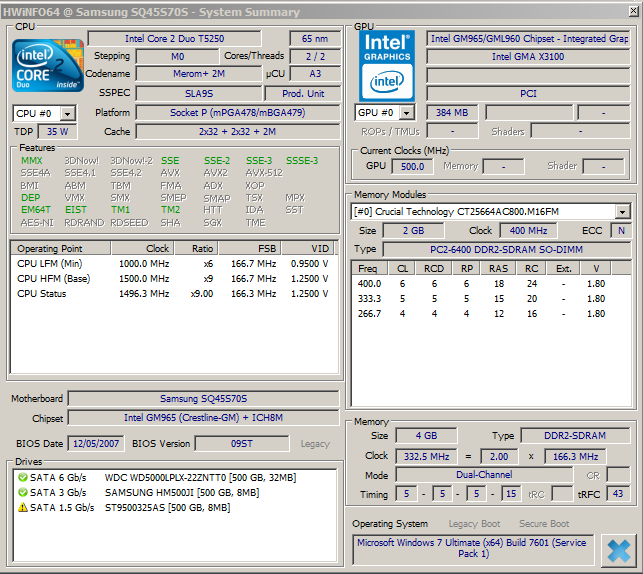Click the Intel GM965 (Crestline-GM) chipset field

(203, 418)
